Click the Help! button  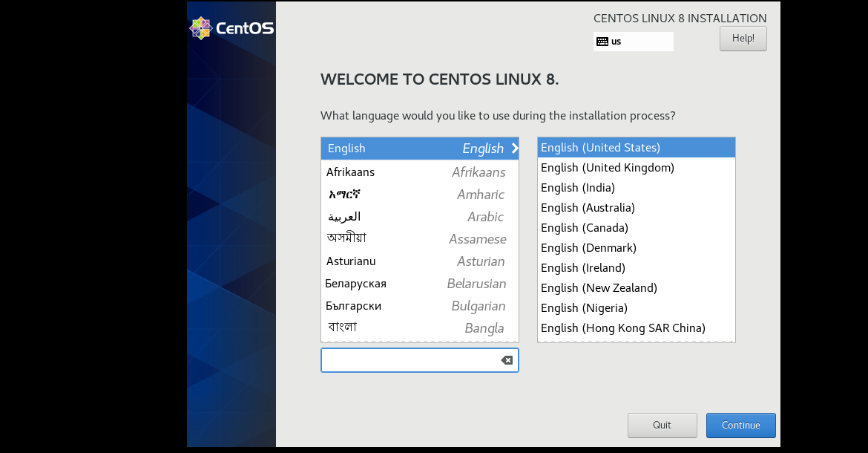pos(743,38)
